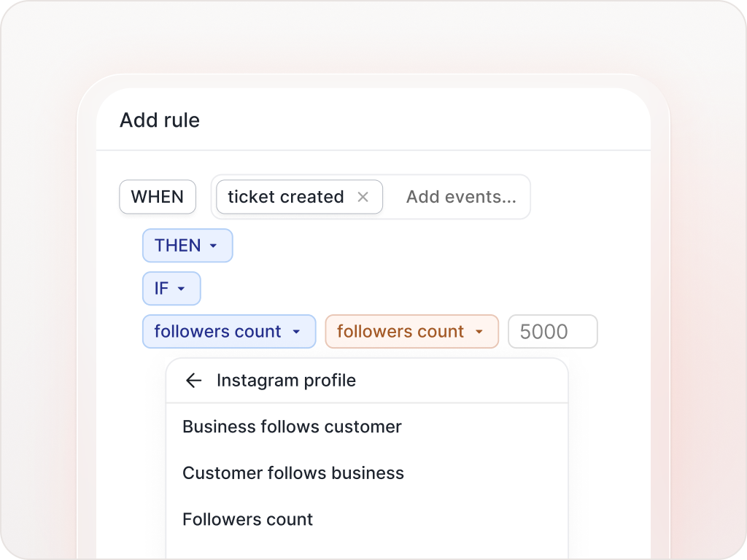Viewport: 747px width, 560px height.
Task: Open the THEN dropdown
Action: 187,245
